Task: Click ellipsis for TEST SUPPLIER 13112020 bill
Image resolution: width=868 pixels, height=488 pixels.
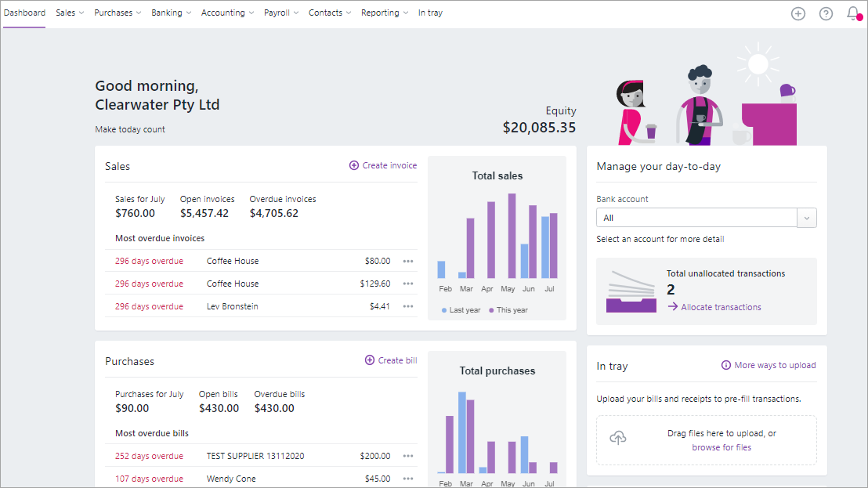Action: pyautogui.click(x=407, y=456)
